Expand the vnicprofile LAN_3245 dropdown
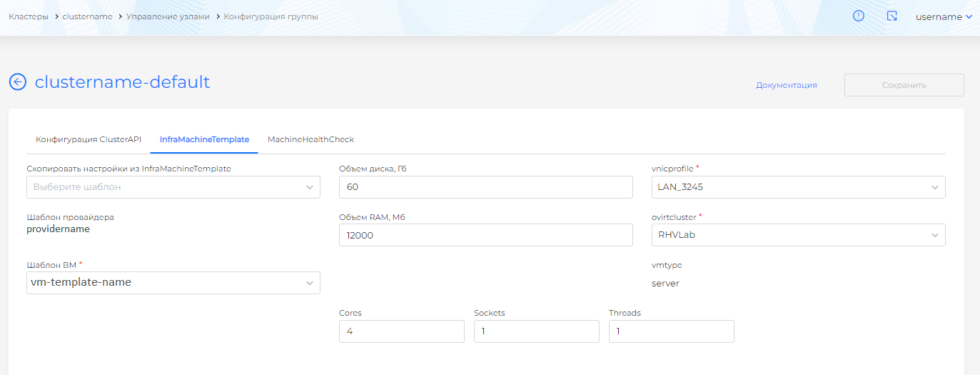 pyautogui.click(x=798, y=187)
